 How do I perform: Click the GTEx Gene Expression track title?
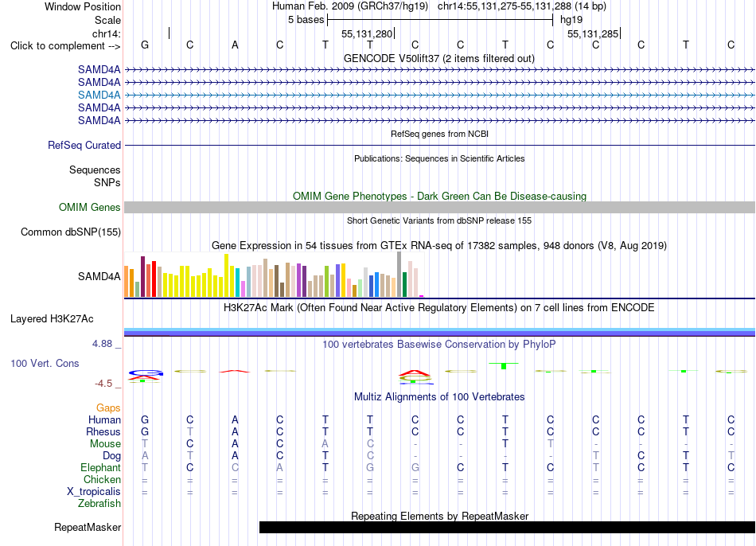coord(439,245)
